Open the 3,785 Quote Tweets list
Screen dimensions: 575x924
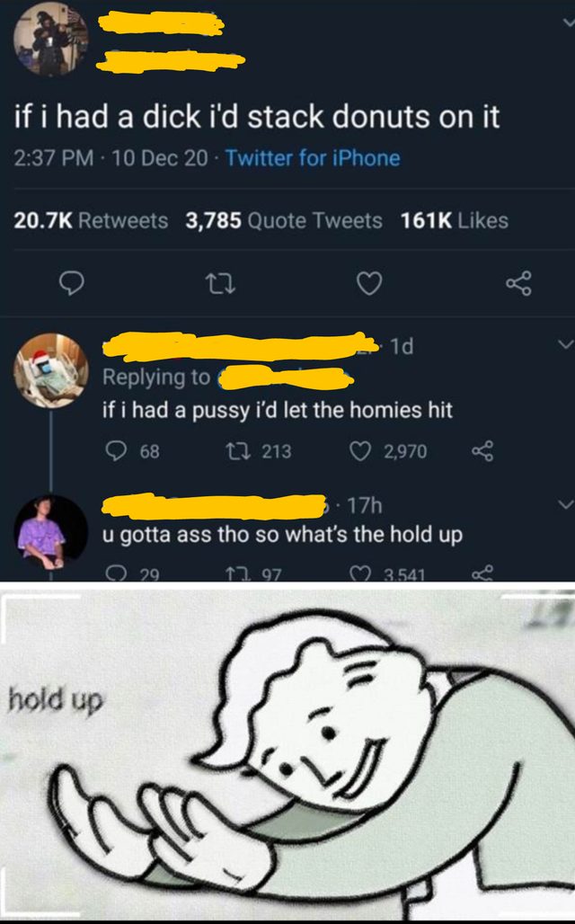(284, 220)
